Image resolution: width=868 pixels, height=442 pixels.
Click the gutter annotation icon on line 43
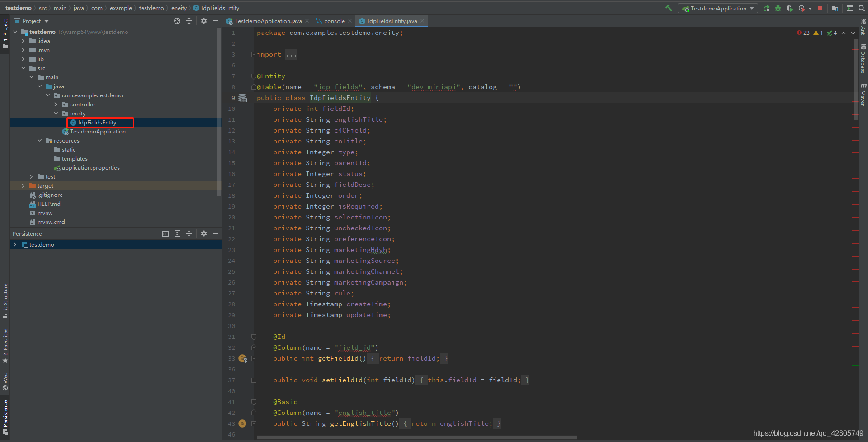click(242, 423)
